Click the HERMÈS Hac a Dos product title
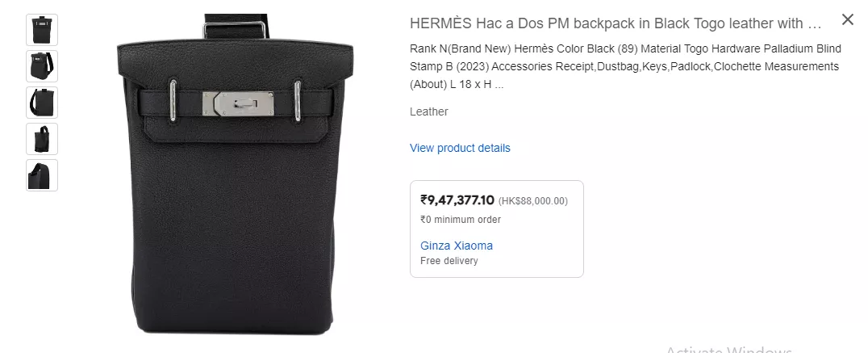The image size is (868, 353). pos(616,23)
